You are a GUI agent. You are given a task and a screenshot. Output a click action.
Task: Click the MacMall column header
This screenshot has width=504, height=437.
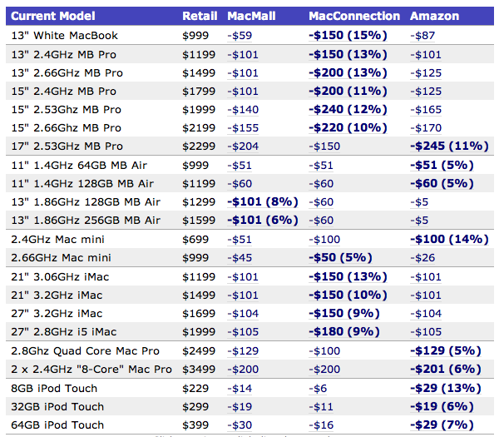251,16
